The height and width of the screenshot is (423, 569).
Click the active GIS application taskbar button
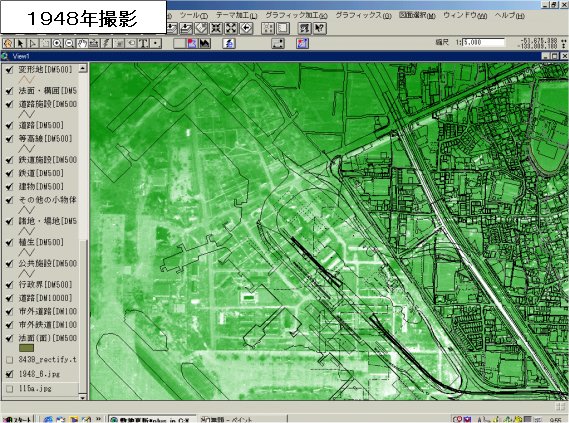(x=152, y=420)
